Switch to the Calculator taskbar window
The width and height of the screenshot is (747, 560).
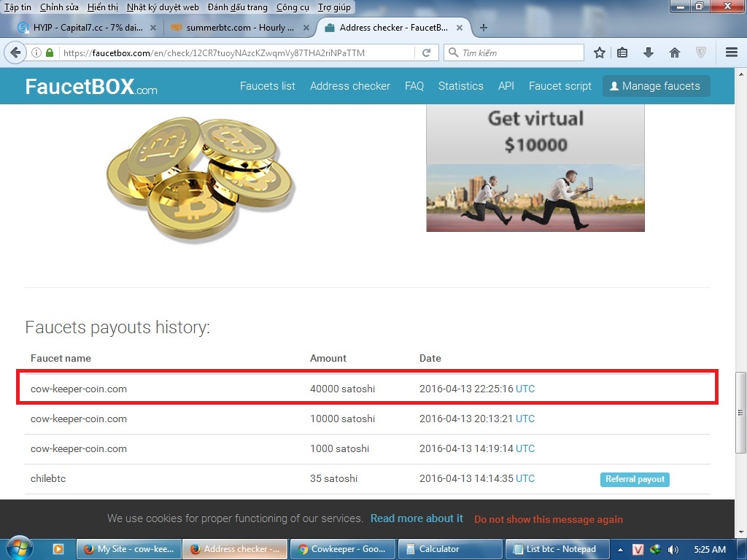click(449, 549)
